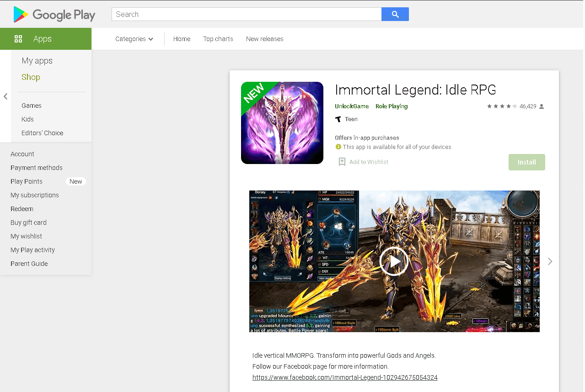The height and width of the screenshot is (392, 585).
Task: Open Parent Guide link
Action: 29,264
